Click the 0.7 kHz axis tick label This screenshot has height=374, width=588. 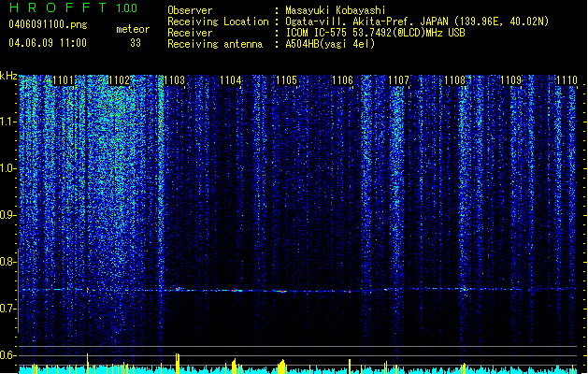(8, 309)
